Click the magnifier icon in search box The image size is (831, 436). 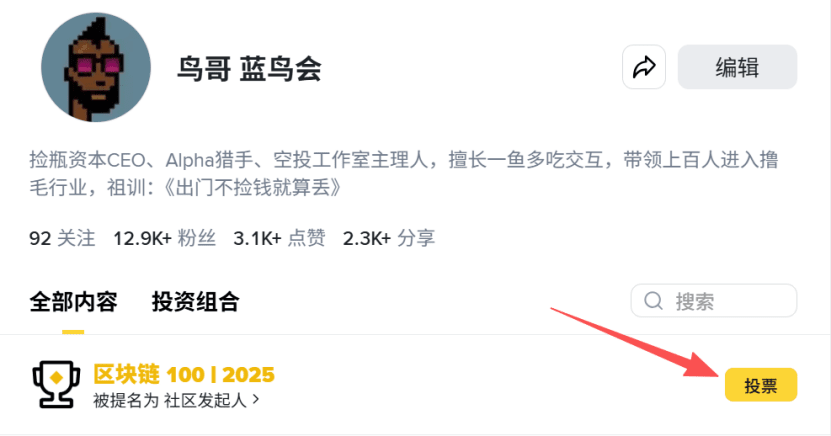coord(653,301)
